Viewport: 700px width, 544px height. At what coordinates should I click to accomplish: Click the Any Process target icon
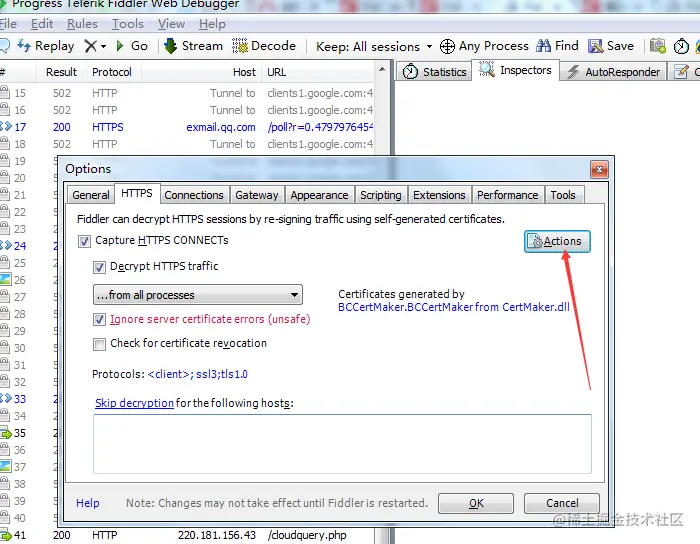point(447,46)
